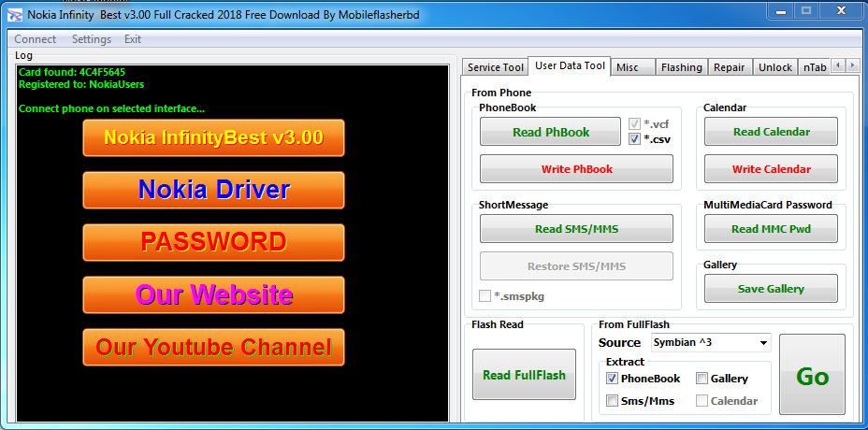This screenshot has width=868, height=430.
Task: Click the Exit menu item
Action: 132,39
